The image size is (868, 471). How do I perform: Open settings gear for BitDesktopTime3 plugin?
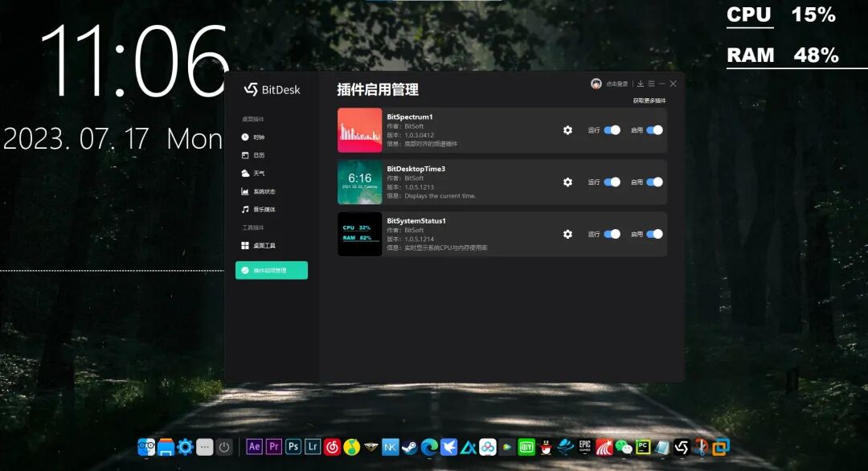[x=567, y=182]
